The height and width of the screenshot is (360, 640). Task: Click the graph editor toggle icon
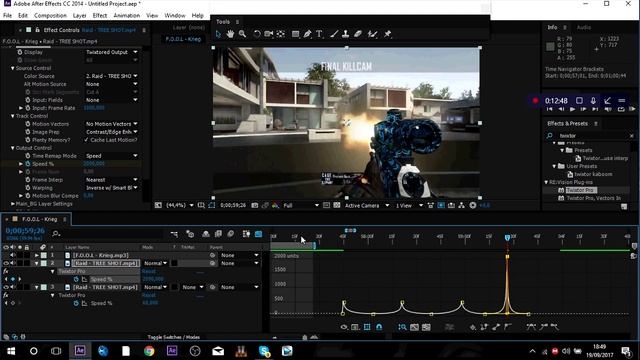click(258, 234)
